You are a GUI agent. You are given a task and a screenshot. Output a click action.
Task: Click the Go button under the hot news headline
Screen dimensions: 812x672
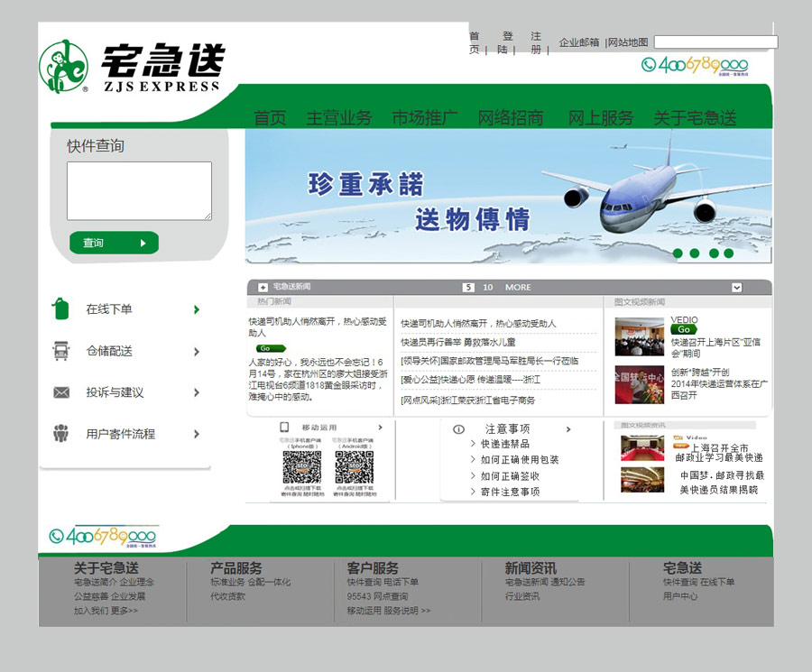click(x=271, y=348)
